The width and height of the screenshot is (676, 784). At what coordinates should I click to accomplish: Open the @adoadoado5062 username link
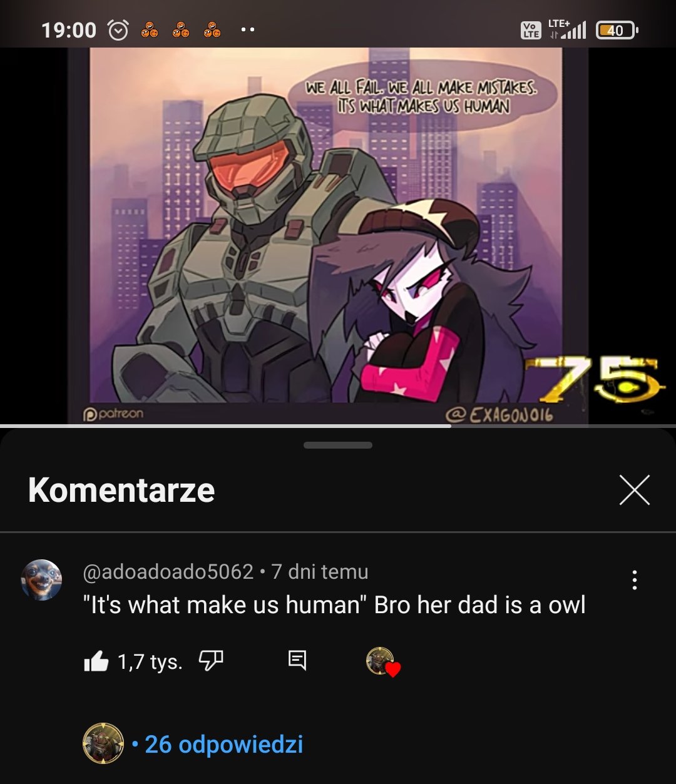168,571
